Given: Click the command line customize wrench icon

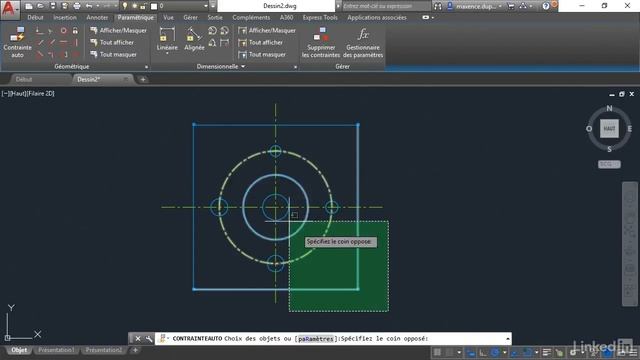Looking at the screenshot, I should tap(149, 338).
